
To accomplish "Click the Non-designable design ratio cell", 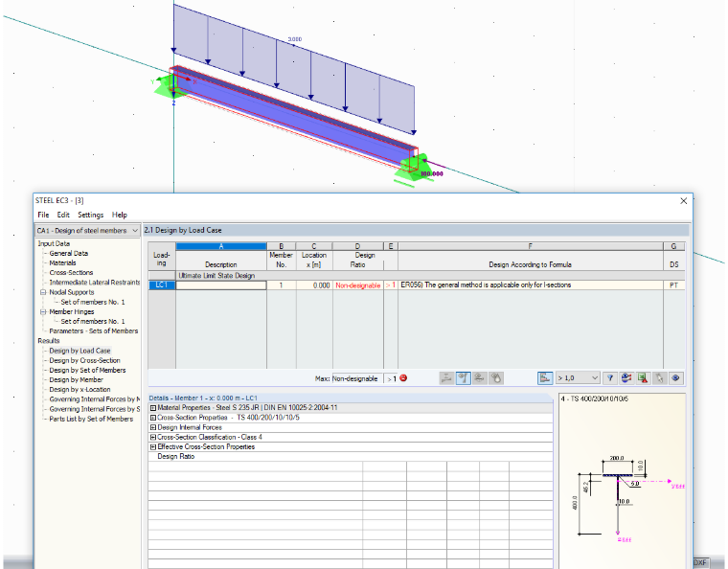I will tap(358, 284).
